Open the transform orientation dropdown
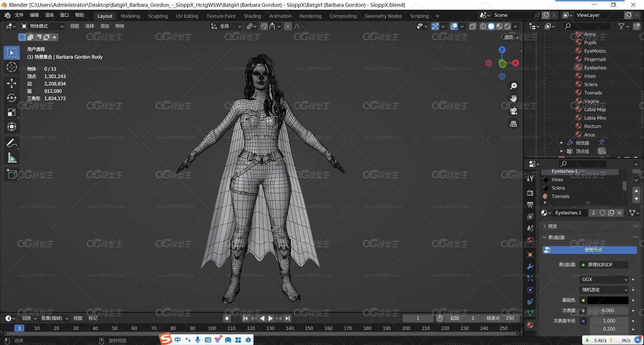The width and height of the screenshot is (644, 345). tap(226, 26)
